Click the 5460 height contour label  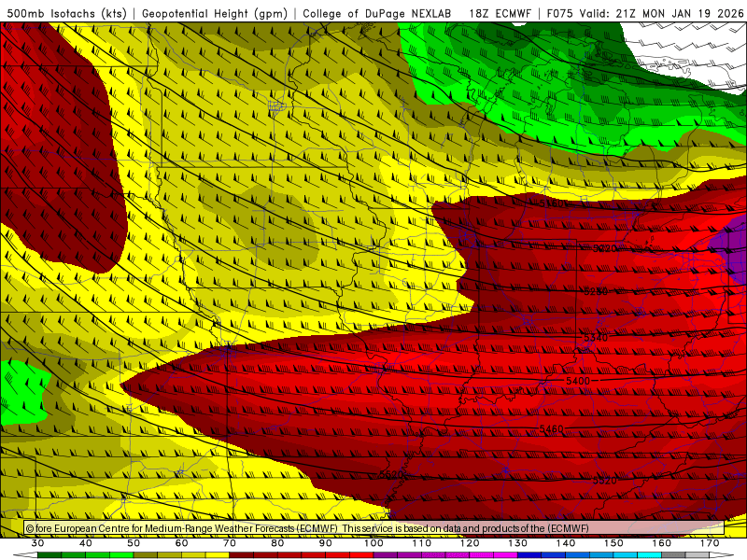coord(551,429)
